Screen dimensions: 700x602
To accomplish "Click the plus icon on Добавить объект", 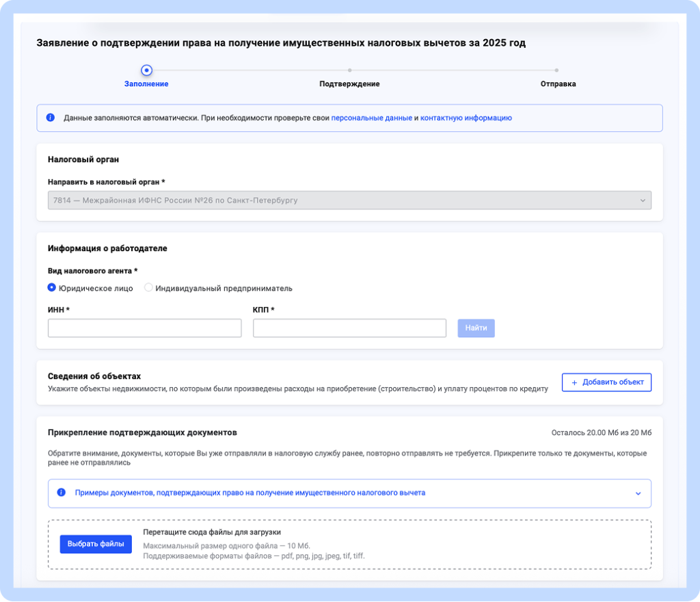I will point(574,382).
